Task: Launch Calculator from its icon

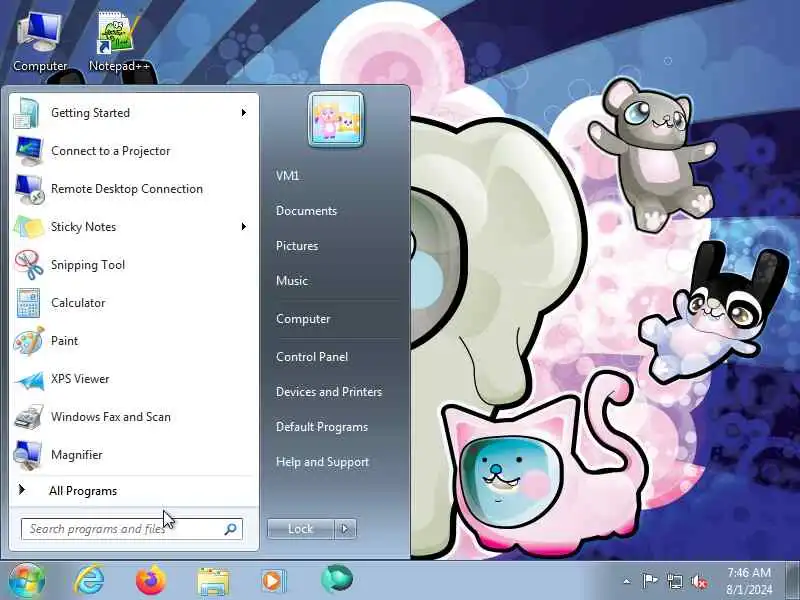Action: point(28,303)
